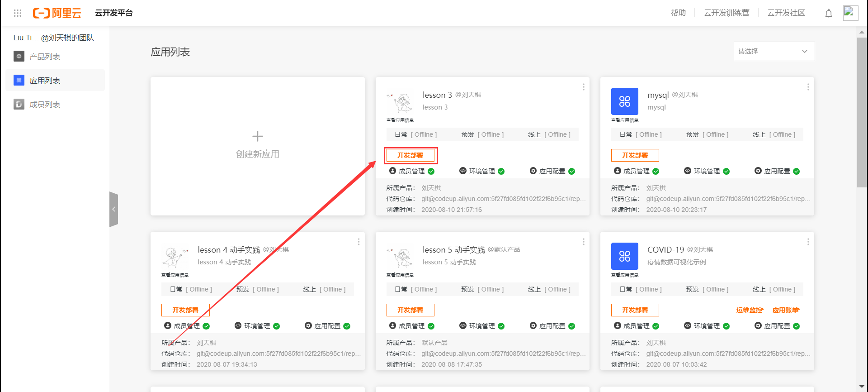This screenshot has height=392, width=868.
Task: Click the lesson 4 repository git address
Action: click(x=278, y=354)
